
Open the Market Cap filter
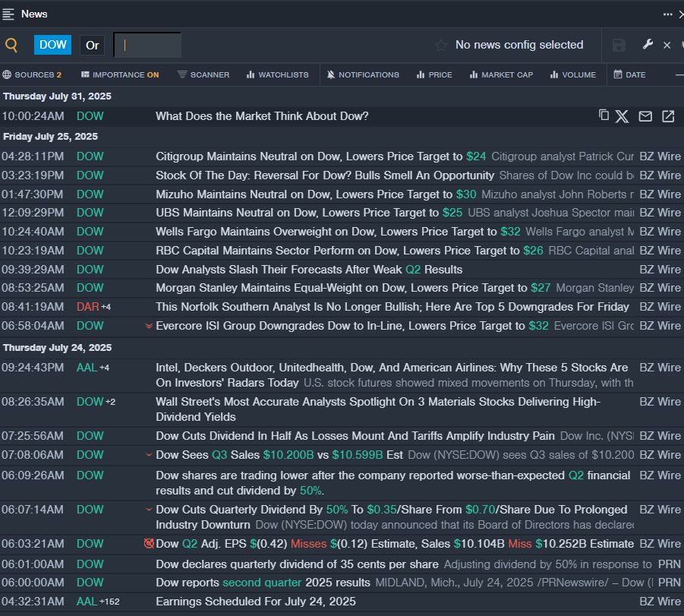[x=501, y=74]
